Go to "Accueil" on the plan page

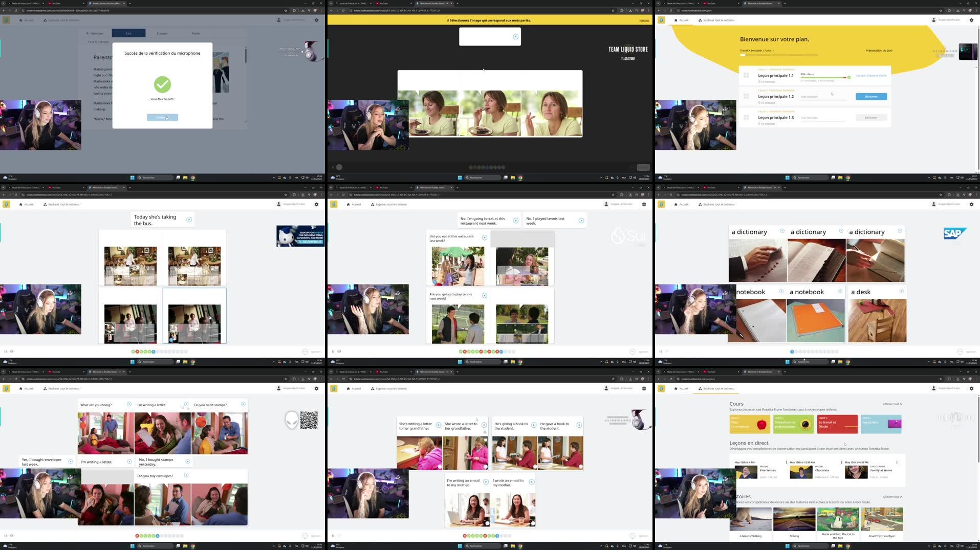pos(681,20)
